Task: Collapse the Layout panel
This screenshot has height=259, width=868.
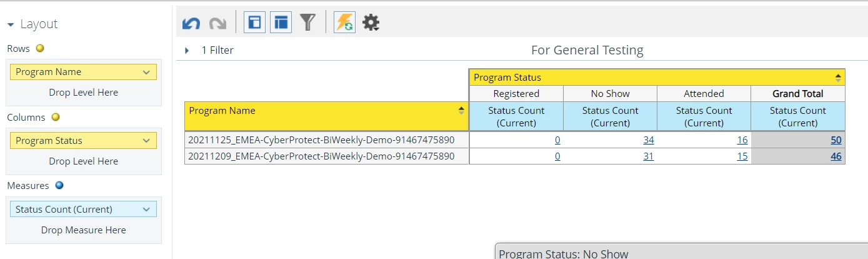Action: point(11,24)
